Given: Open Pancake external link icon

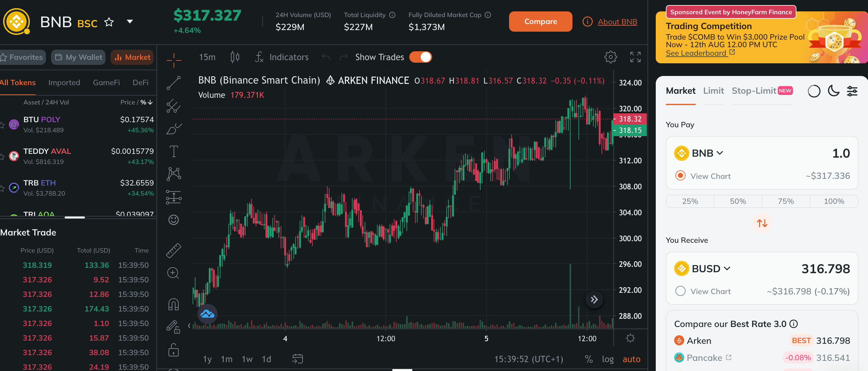Looking at the screenshot, I should click(729, 357).
